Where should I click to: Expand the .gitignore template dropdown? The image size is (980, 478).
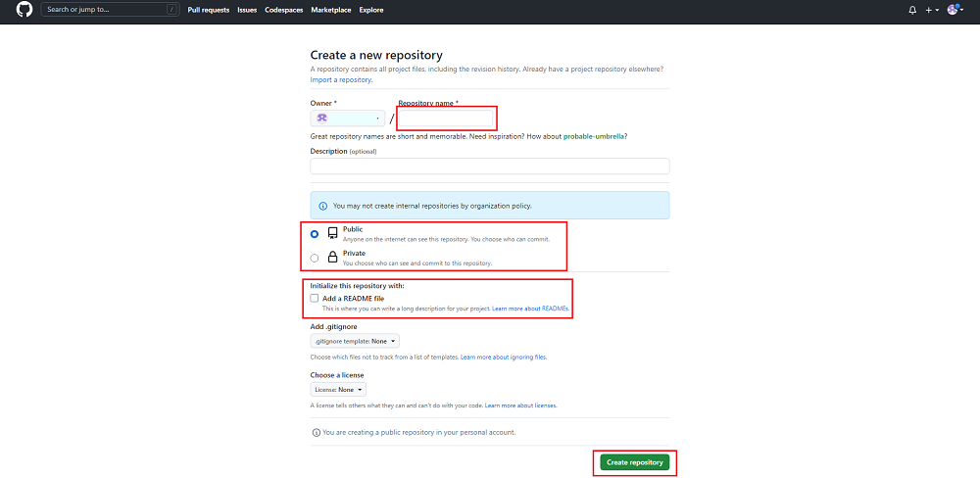pyautogui.click(x=355, y=341)
